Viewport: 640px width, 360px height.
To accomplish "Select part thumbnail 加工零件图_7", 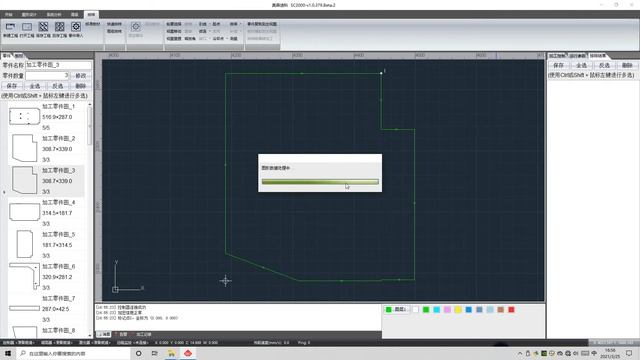I will tap(24, 308).
